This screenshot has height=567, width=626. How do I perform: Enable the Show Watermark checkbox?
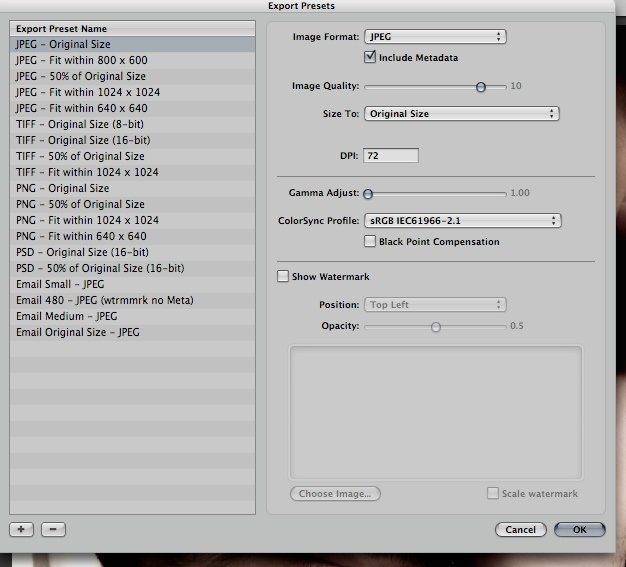coord(283,276)
